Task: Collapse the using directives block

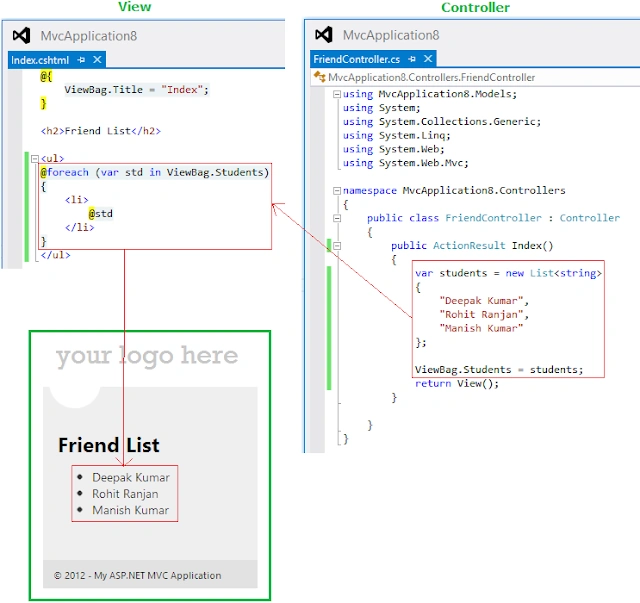Action: click(x=337, y=94)
